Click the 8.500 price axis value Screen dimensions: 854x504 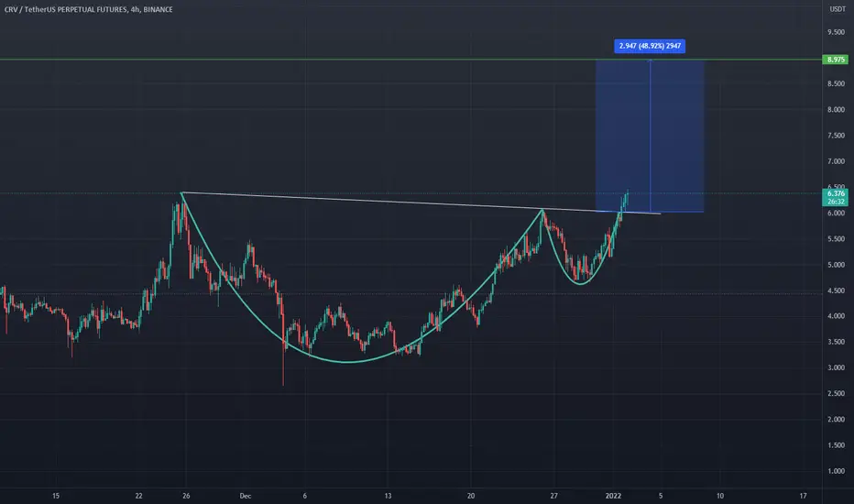(836, 84)
